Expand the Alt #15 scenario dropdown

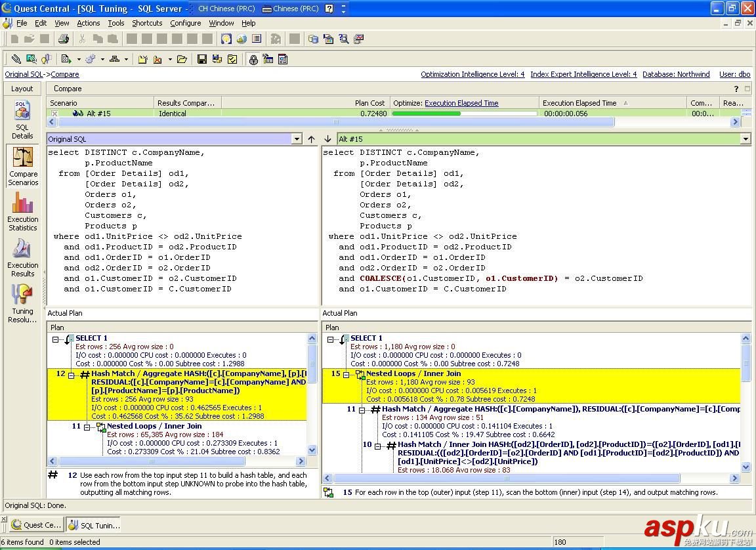[x=745, y=139]
